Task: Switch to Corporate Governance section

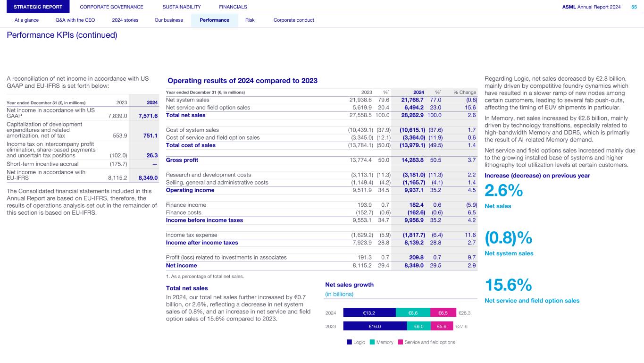Action: click(x=111, y=7)
